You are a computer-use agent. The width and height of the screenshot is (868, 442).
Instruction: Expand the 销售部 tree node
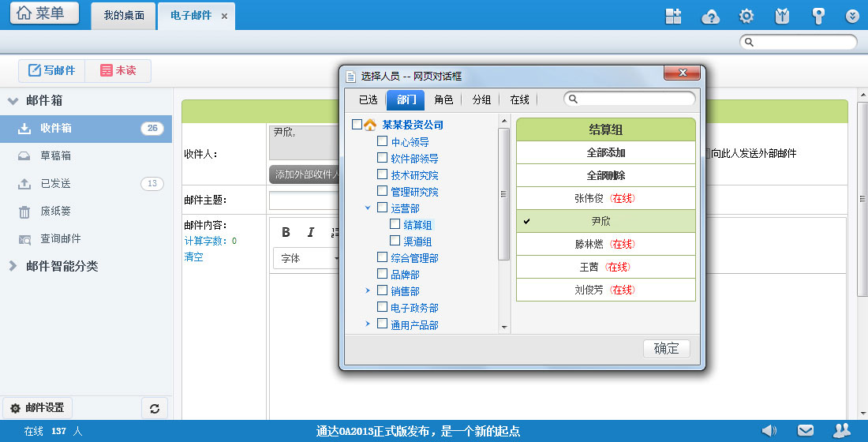point(368,291)
